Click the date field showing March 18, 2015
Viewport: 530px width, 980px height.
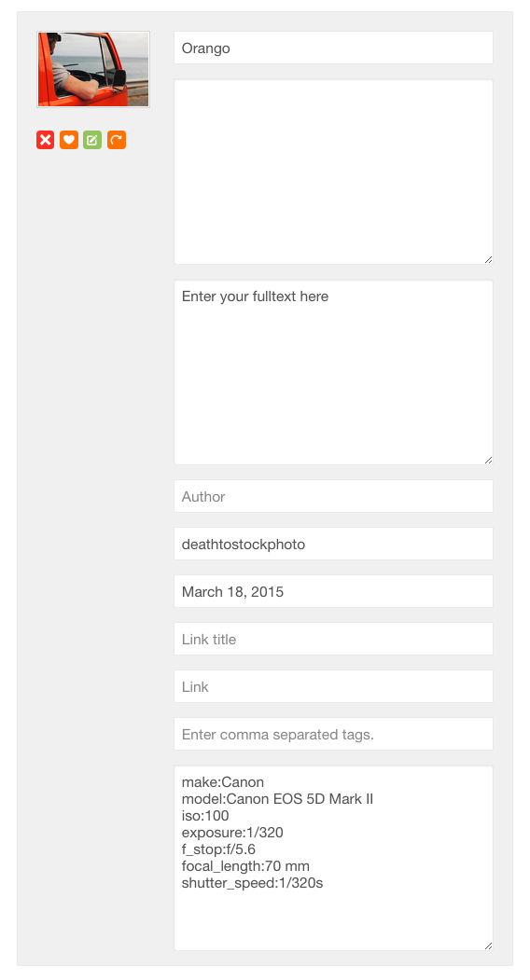click(x=333, y=592)
